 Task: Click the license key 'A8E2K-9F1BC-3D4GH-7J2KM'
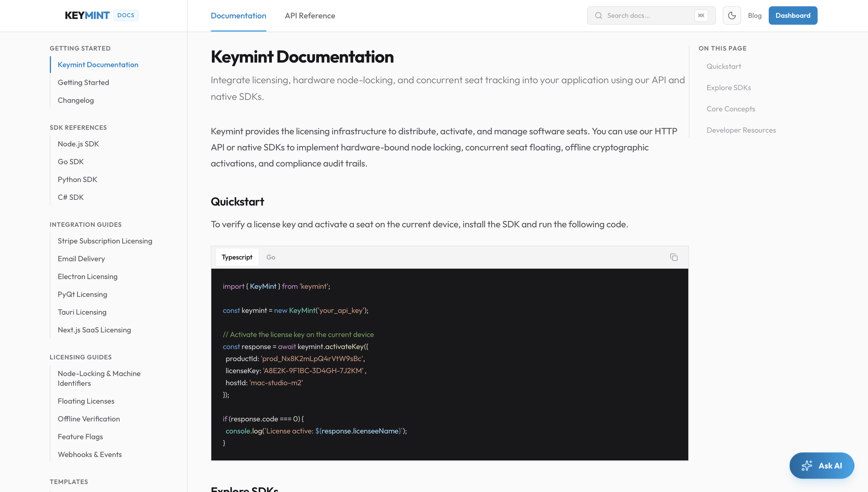(313, 370)
